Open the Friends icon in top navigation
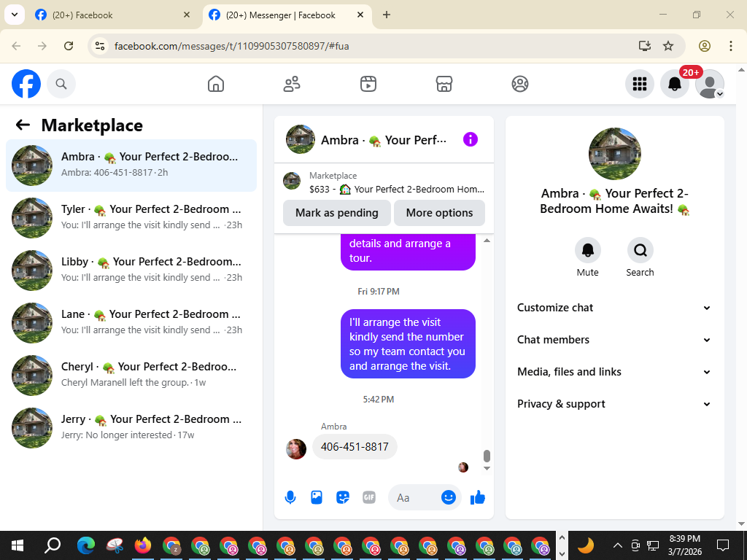 pos(292,84)
